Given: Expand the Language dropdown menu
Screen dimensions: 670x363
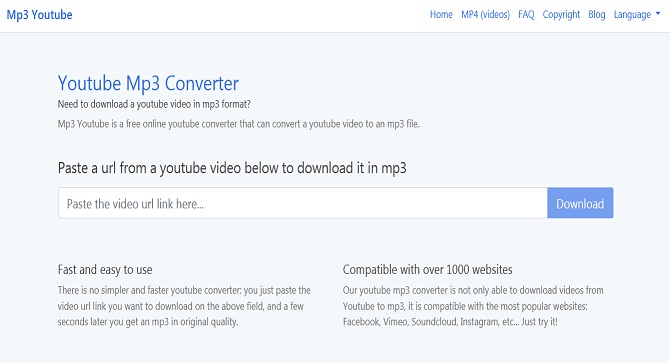Looking at the screenshot, I should [x=637, y=15].
